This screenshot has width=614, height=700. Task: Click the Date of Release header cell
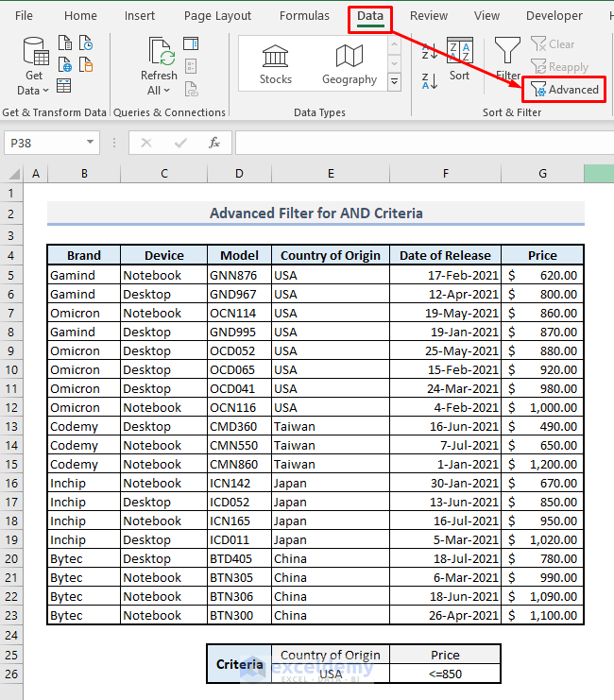tap(445, 255)
